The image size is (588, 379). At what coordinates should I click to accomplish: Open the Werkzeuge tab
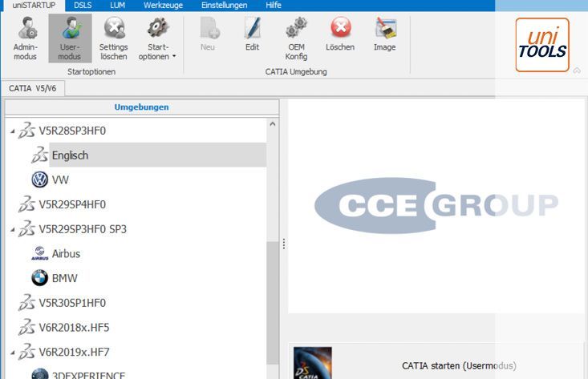click(163, 6)
